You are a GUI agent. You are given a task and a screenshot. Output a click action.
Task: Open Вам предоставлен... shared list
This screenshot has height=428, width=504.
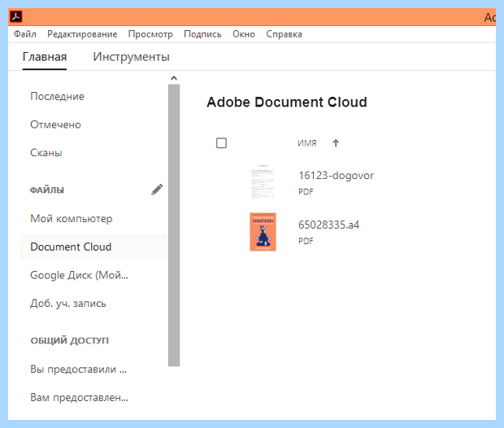click(79, 397)
